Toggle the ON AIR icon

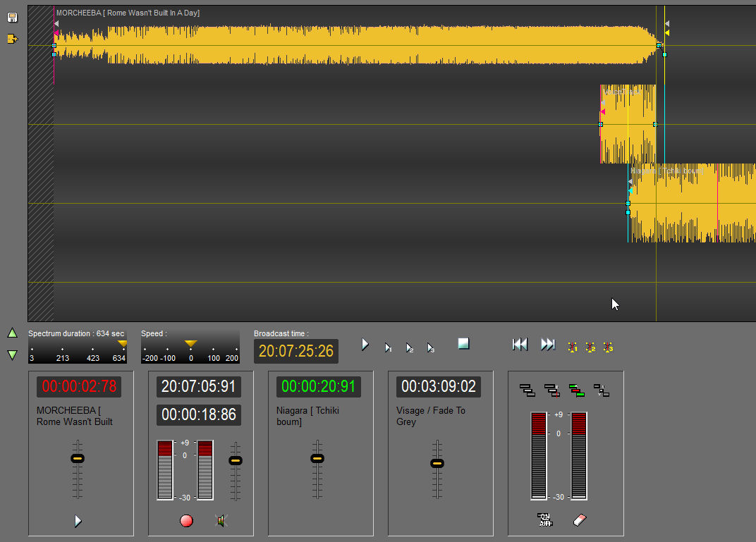click(544, 520)
